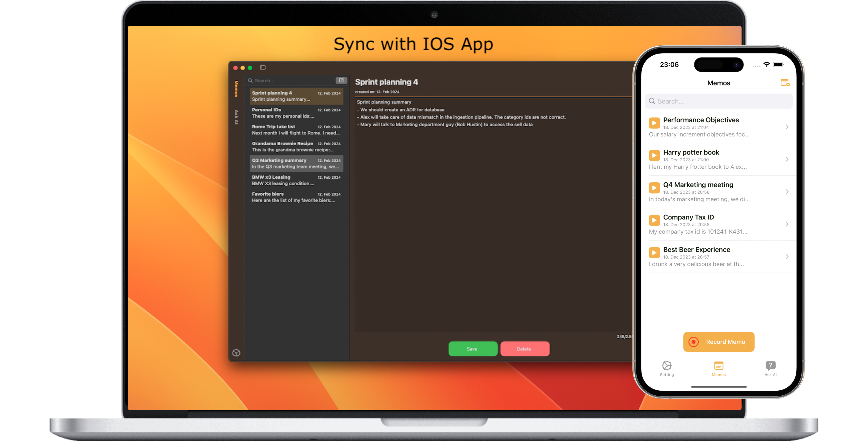Open the Performance Objectives memo chevron
Screen dimensions: 868x441
787,127
